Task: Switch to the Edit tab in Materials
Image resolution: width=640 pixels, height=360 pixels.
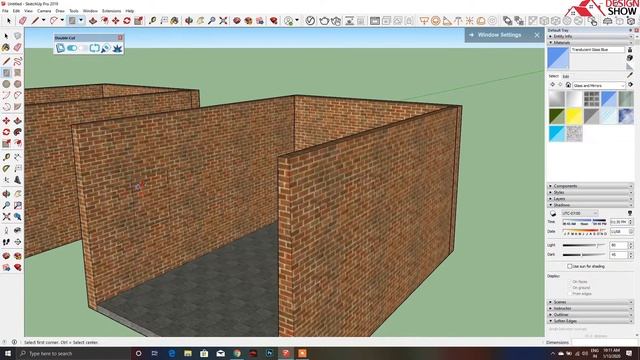Action: pyautogui.click(x=566, y=76)
